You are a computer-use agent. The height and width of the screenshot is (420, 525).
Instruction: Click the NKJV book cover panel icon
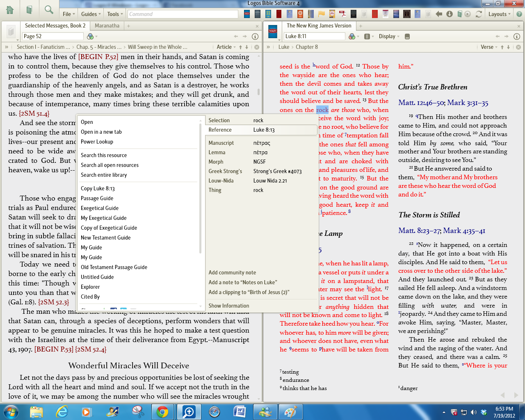[x=273, y=31]
